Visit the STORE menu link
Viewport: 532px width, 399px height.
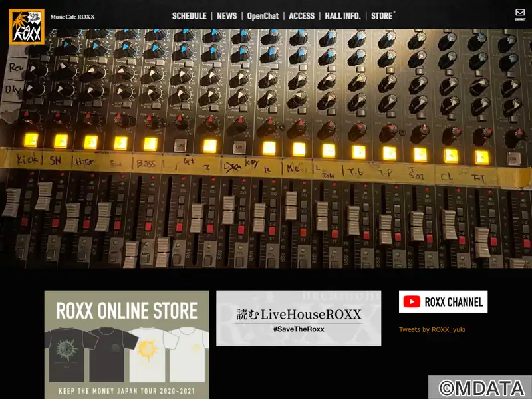coord(381,16)
